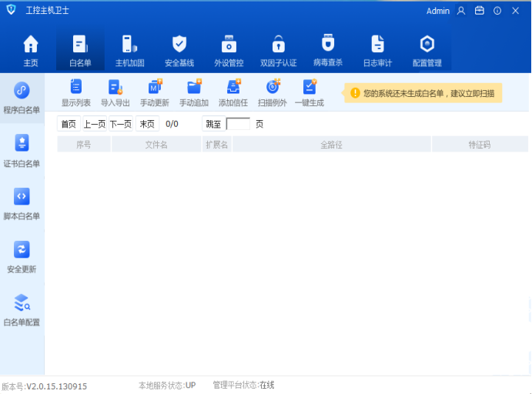Click the 一键生成 one-click generate tool

(309, 93)
